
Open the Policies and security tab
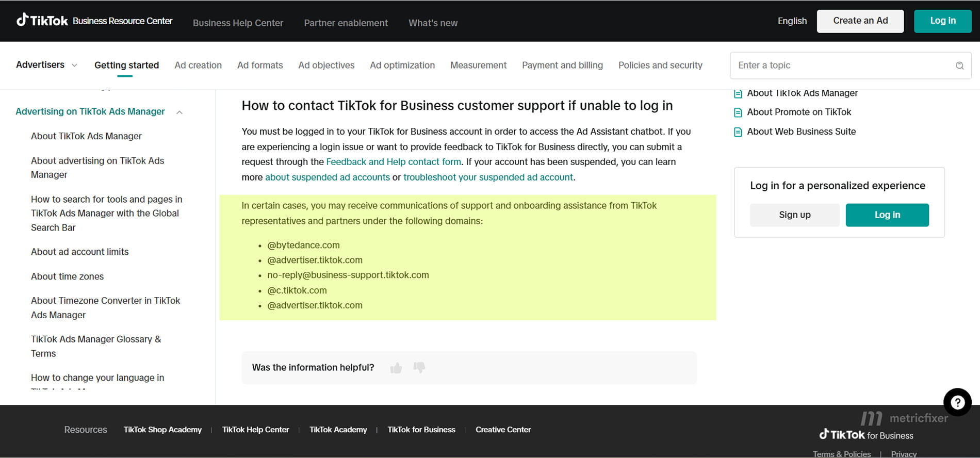pyautogui.click(x=660, y=66)
